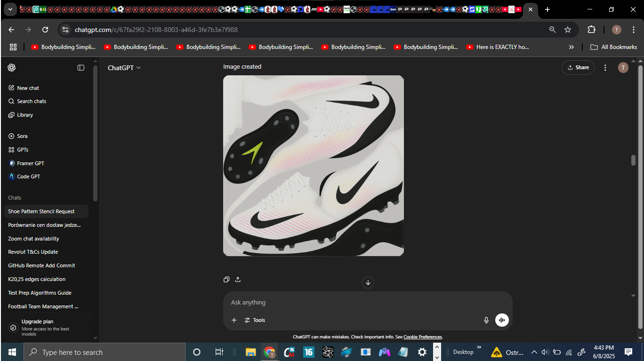644x361 pixels.
Task: Click Upgrade plan
Action: pyautogui.click(x=46, y=328)
